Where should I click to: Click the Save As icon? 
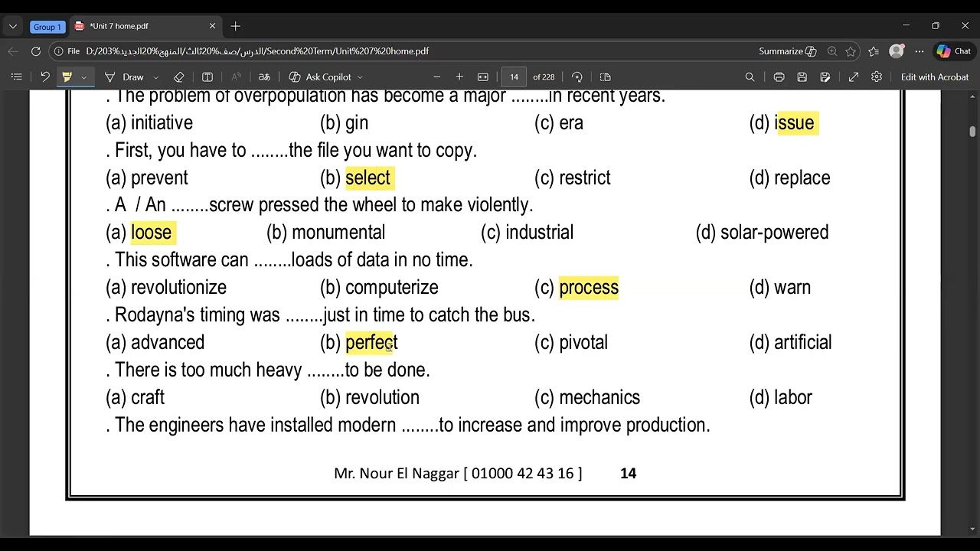pos(825,77)
